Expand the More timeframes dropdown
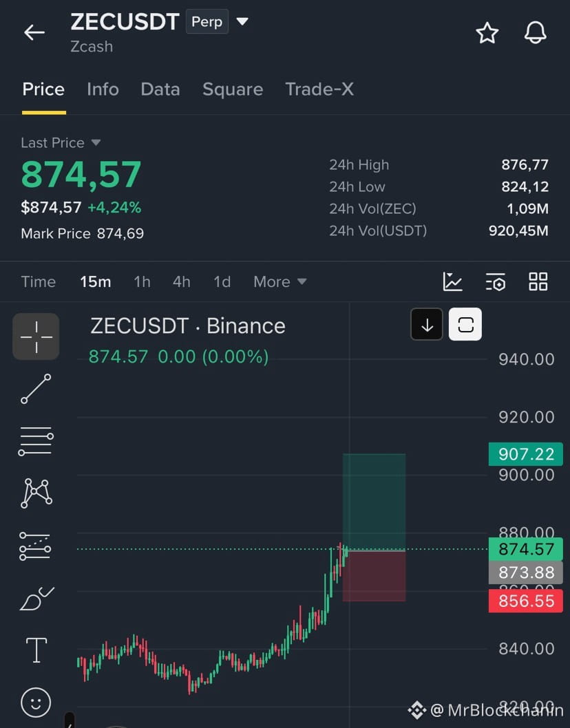Viewport: 570px width, 728px height. tap(279, 281)
